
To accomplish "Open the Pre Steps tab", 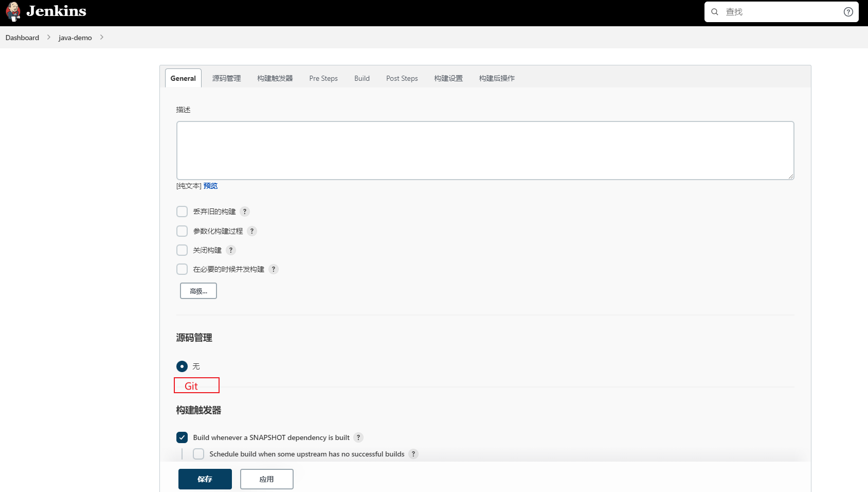I will click(x=323, y=78).
